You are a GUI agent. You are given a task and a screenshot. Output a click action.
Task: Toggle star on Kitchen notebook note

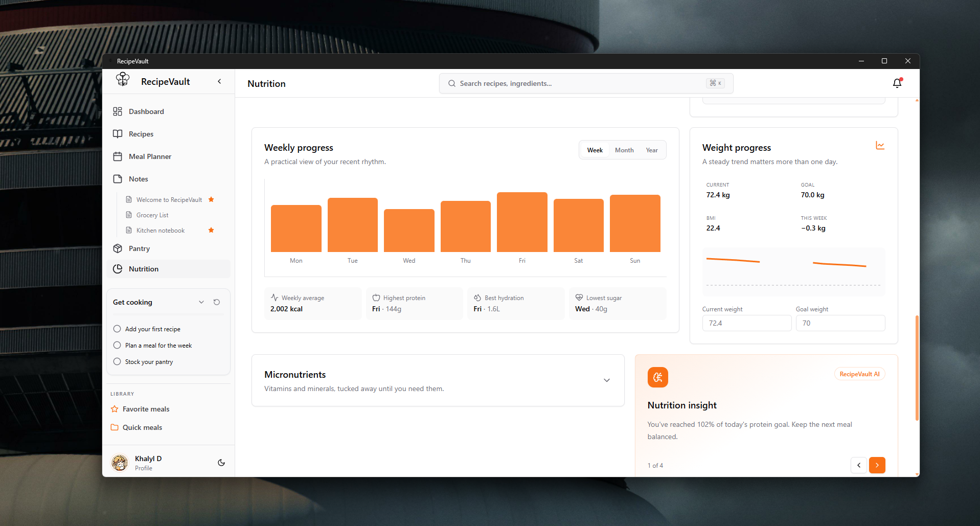click(x=211, y=230)
